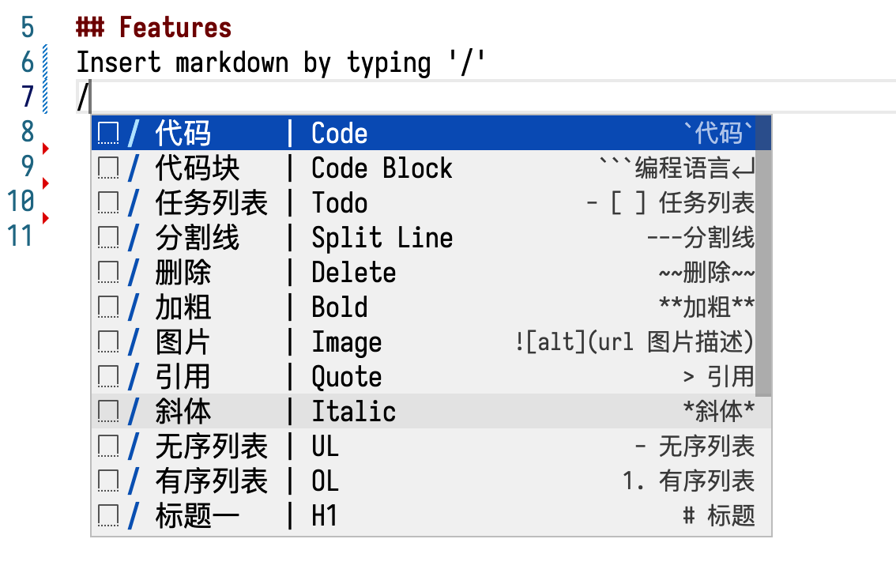Click snippet icon beside 无序列表

(x=108, y=447)
